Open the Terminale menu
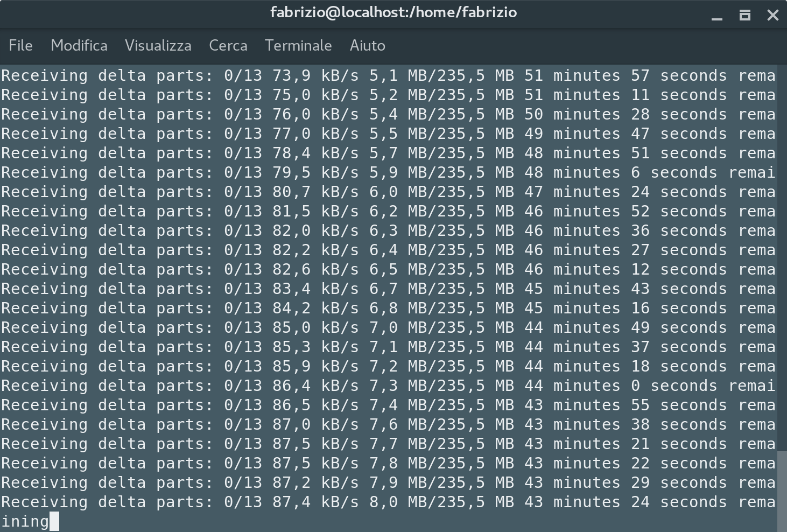 point(298,46)
